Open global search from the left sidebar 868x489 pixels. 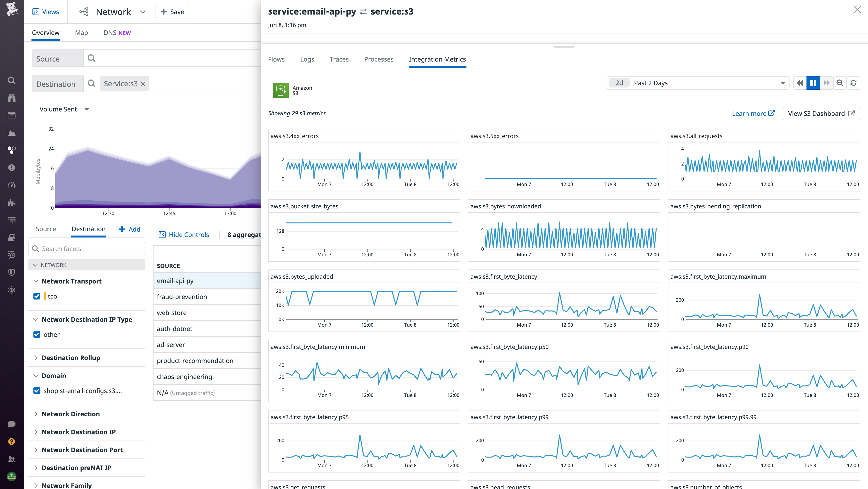pos(11,80)
